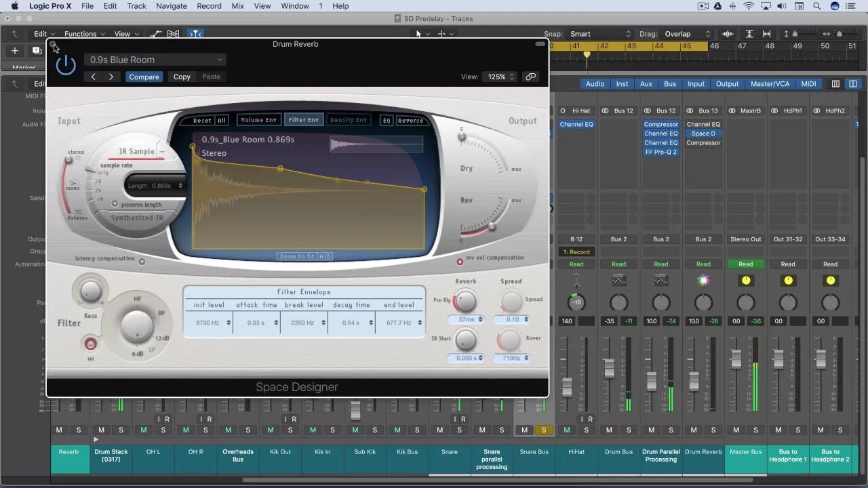Mute the Master Bus channel
868x488 pixels.
click(x=736, y=430)
